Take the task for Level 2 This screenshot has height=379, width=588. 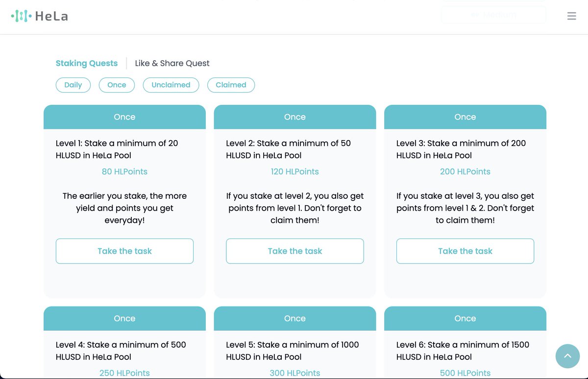[x=295, y=251]
